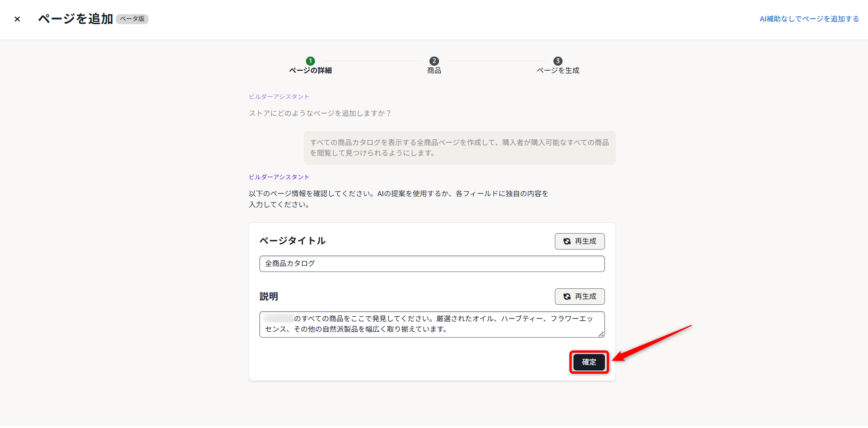Click the step 3 circle icon
868x428 pixels.
(558, 61)
